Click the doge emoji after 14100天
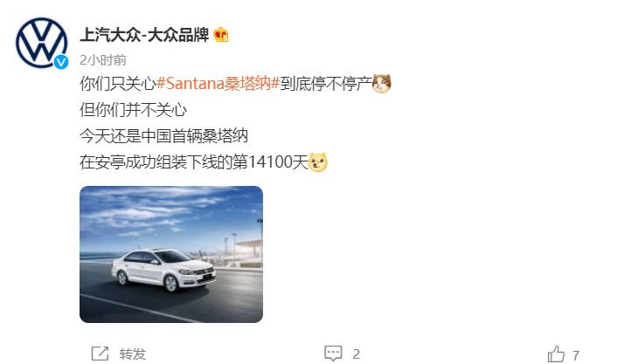The width and height of the screenshot is (631, 364). pyautogui.click(x=317, y=162)
